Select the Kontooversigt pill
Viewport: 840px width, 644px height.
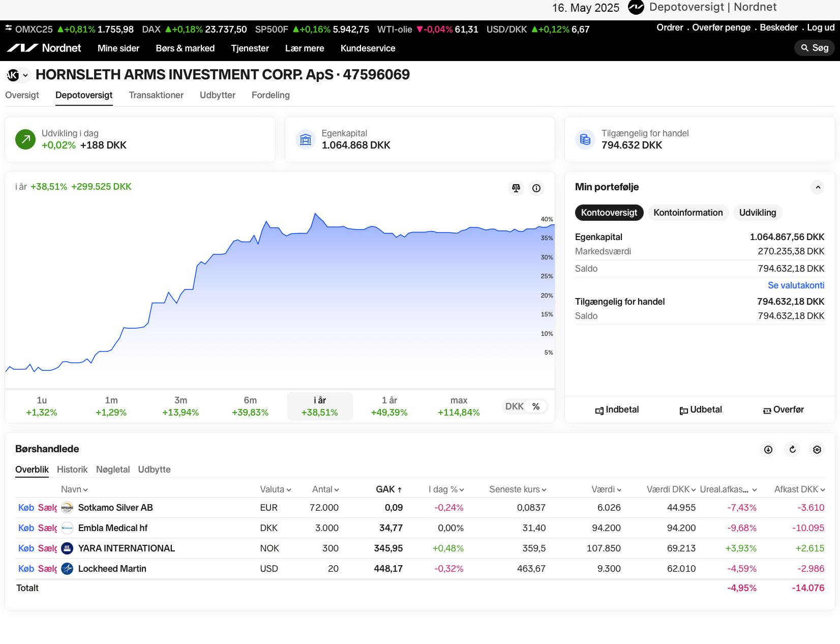coord(609,213)
